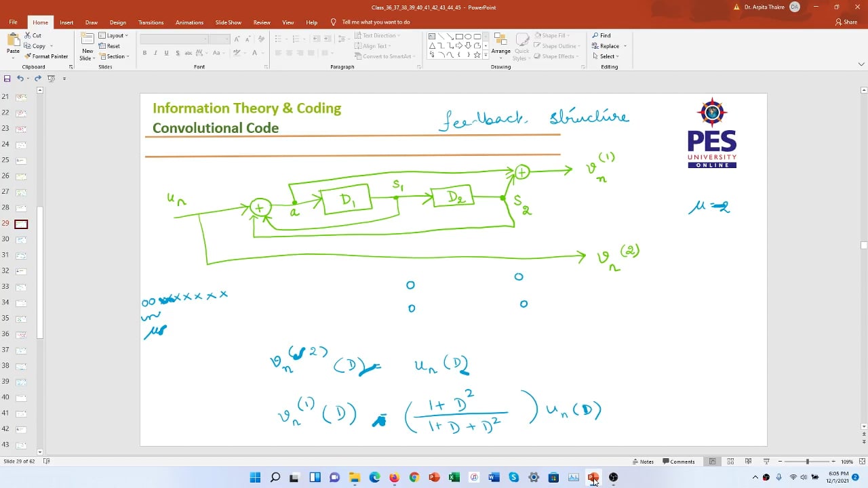
Task: Open the Find command
Action: click(x=601, y=35)
